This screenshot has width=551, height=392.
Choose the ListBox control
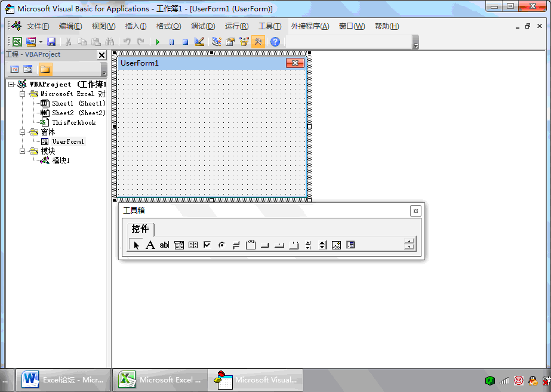click(x=193, y=245)
